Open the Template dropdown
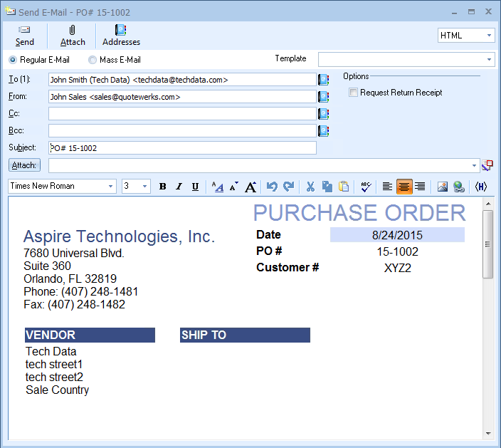Screen dimensions: 501x448 tap(489, 59)
